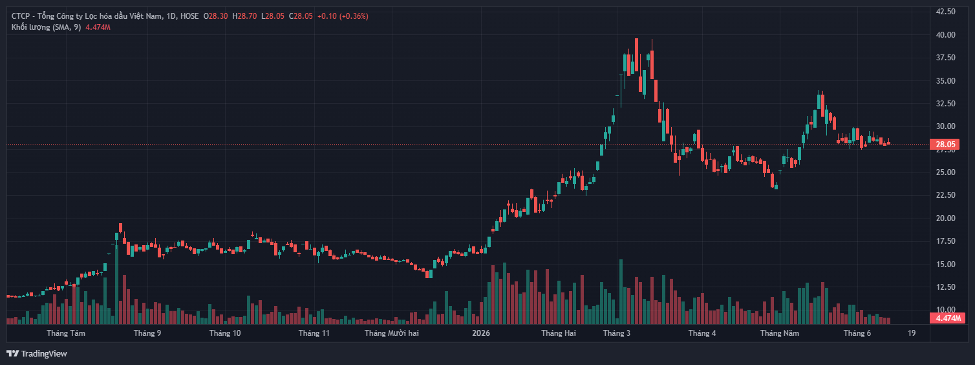Screen dimensions: 977x366
Task: Click the Tháng 4 time axis label
Action: point(702,334)
